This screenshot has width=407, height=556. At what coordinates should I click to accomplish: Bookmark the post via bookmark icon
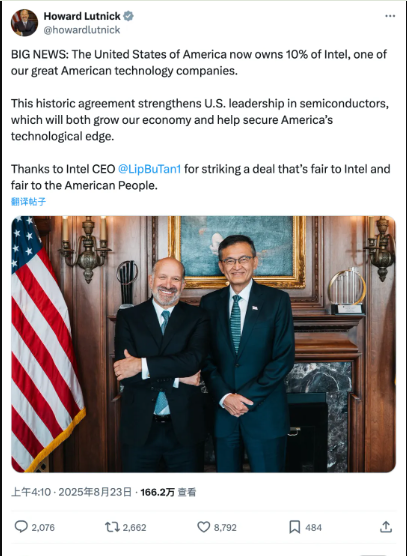[x=295, y=527]
